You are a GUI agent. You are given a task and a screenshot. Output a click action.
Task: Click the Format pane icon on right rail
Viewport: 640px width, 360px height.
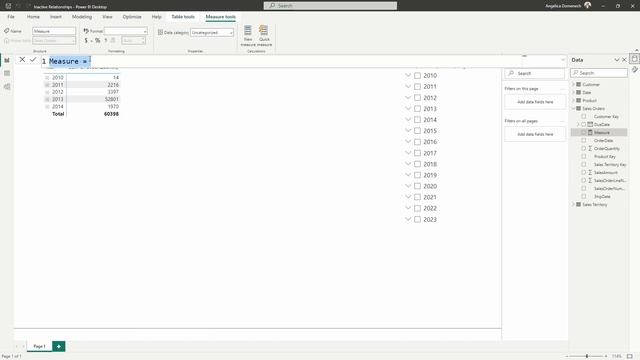click(635, 70)
